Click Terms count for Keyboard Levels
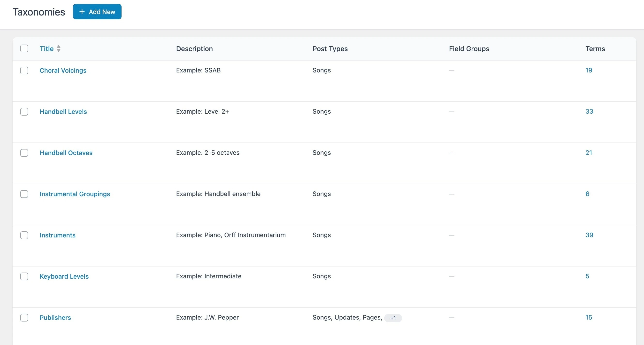Screen dimensions: 644x345 click(587, 276)
